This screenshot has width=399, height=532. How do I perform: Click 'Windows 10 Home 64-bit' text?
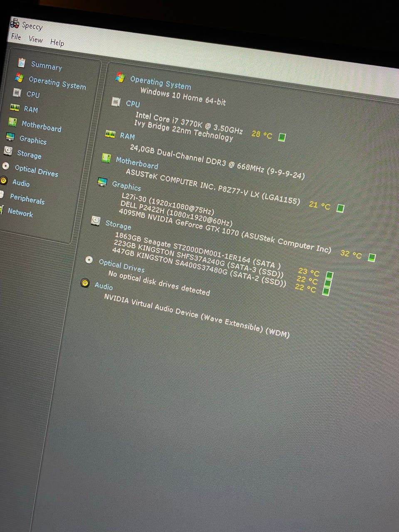pyautogui.click(x=183, y=97)
